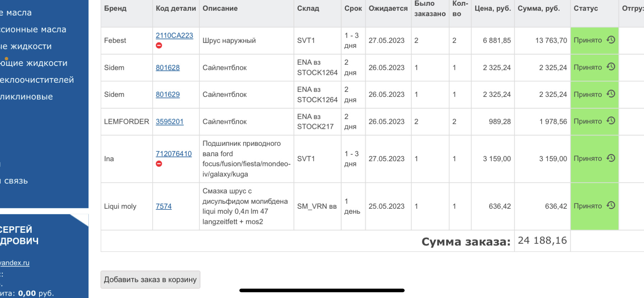Open sidebar item ending in ющие жидкости
Viewport: 644px width, 298px height.
pos(34,63)
